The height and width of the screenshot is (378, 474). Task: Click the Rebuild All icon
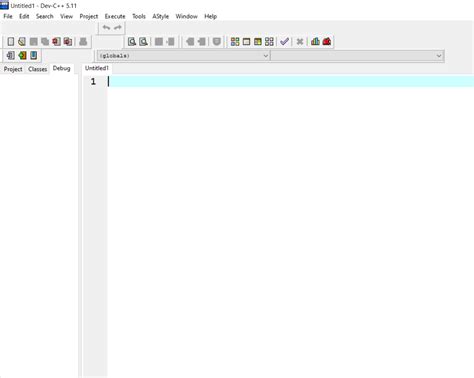coord(269,42)
